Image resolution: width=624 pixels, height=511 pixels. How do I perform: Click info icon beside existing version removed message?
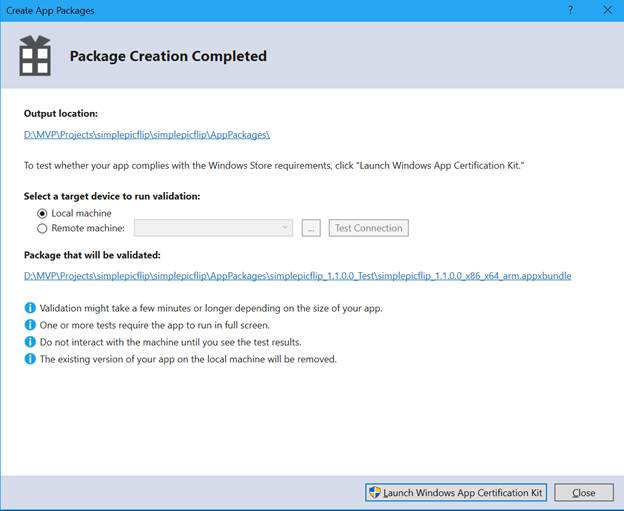tap(30, 359)
